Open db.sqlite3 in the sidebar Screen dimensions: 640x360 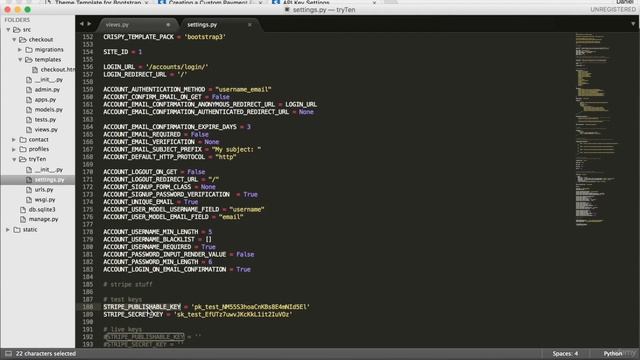(x=42, y=210)
